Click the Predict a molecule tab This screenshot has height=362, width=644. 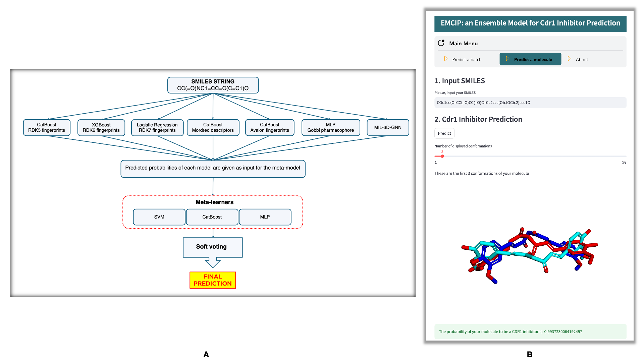pyautogui.click(x=529, y=59)
